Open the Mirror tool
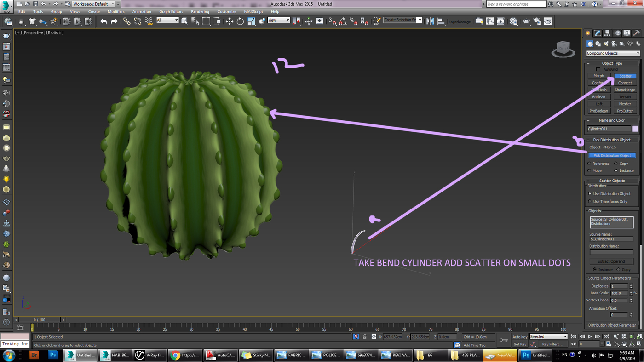644x362 pixels. click(x=430, y=21)
